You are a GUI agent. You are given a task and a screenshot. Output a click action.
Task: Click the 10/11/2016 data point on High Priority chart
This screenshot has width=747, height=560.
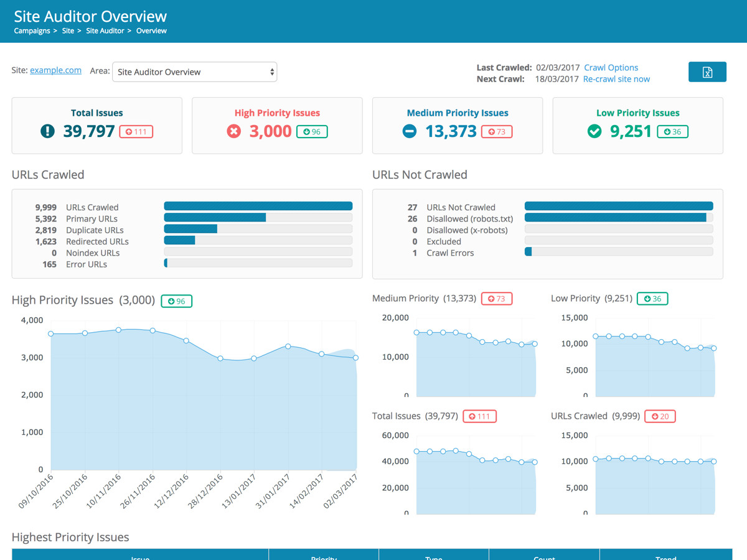pyautogui.click(x=119, y=329)
